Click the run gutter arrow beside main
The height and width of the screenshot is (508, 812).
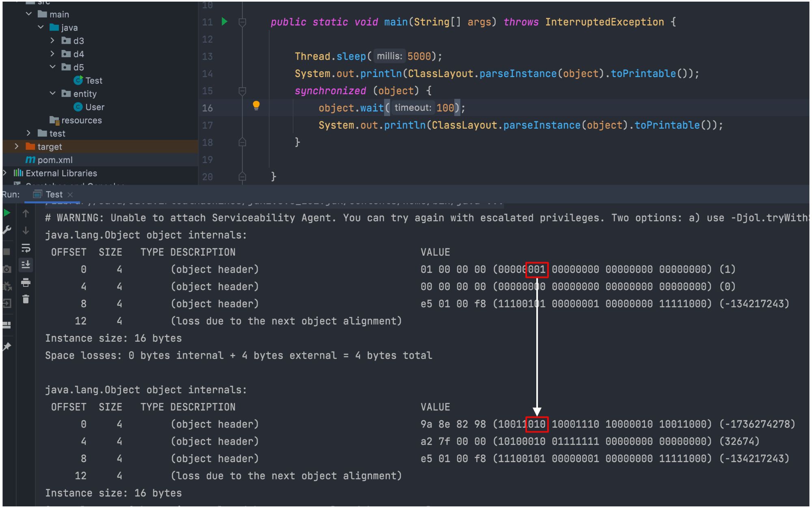[225, 22]
